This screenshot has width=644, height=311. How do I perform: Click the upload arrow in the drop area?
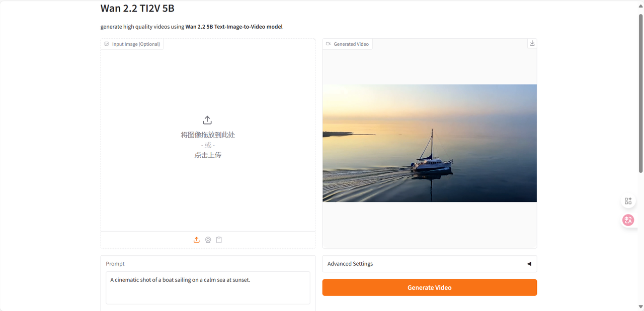207,120
